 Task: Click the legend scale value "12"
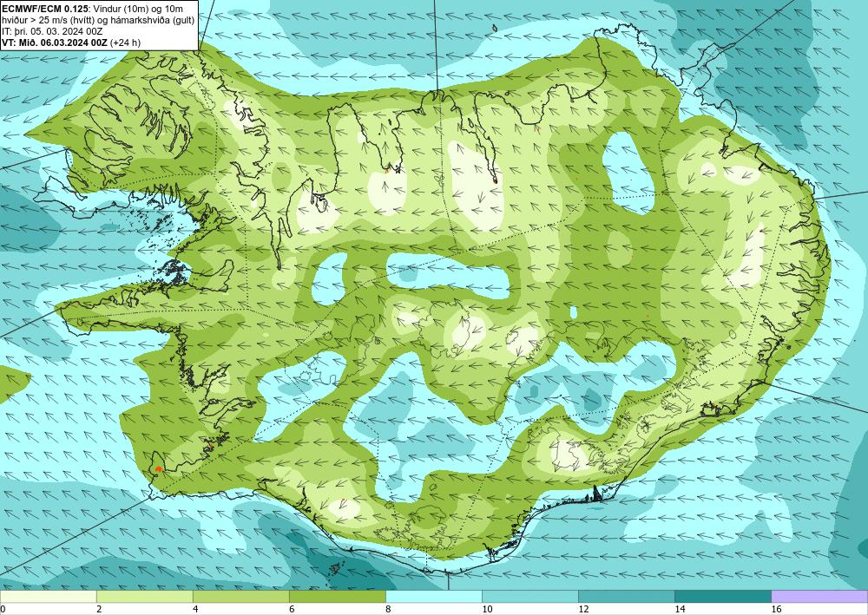click(583, 609)
